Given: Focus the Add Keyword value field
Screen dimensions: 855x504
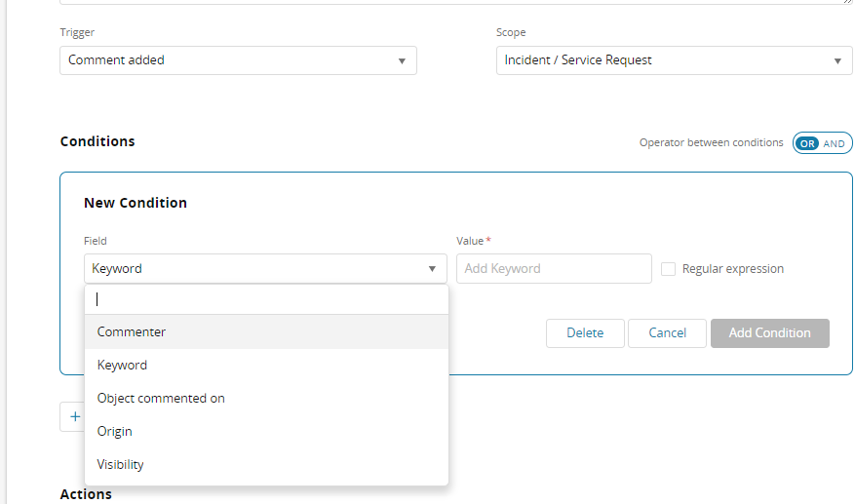Looking at the screenshot, I should tap(553, 269).
